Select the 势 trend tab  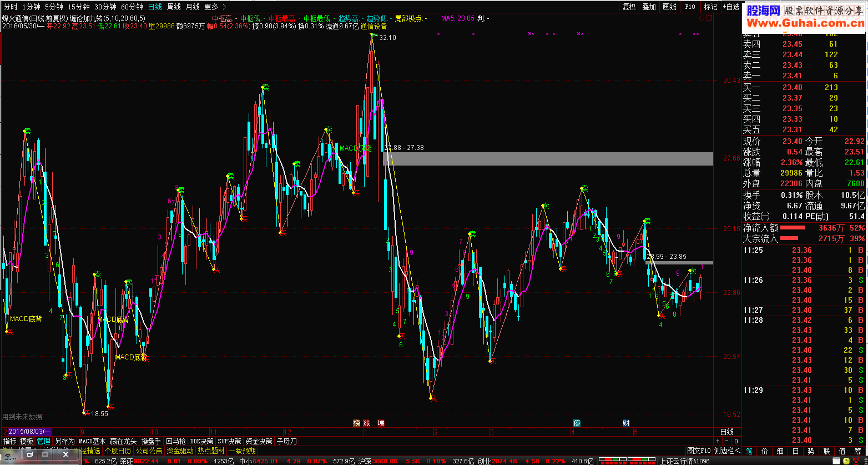tap(811, 451)
